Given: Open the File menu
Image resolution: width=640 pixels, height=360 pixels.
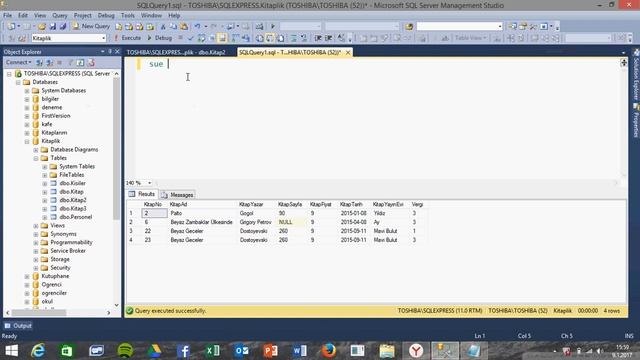Looking at the screenshot, I should point(7,16).
